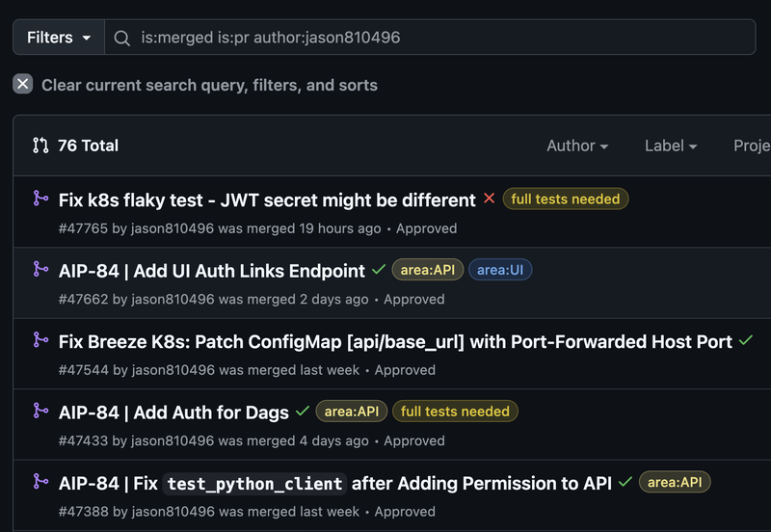Open 'Fix Breeze K8s: Patch ConfigMap' pull request
Image resolution: width=771 pixels, height=532 pixels.
click(x=395, y=342)
